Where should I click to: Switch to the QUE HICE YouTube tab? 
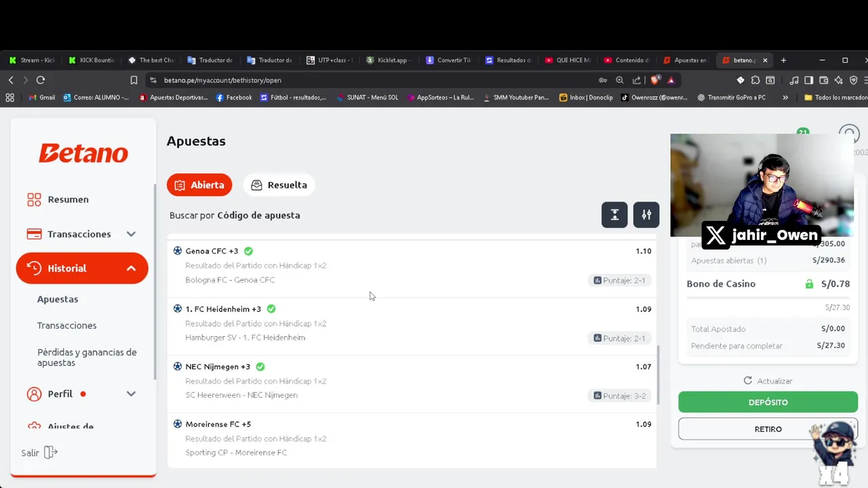pos(568,60)
